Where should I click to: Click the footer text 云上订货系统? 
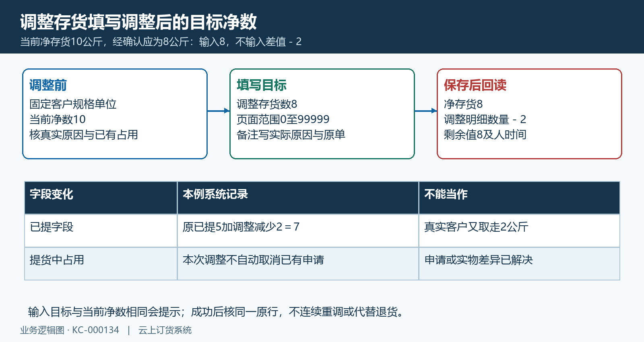click(165, 330)
